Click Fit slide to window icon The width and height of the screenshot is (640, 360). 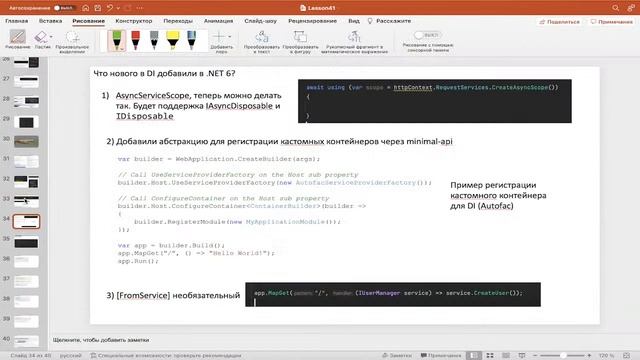tap(627, 356)
